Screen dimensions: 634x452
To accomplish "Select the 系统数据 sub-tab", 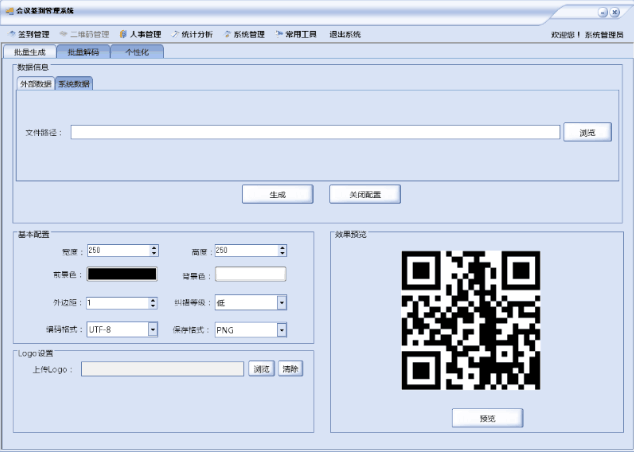I will coord(73,84).
